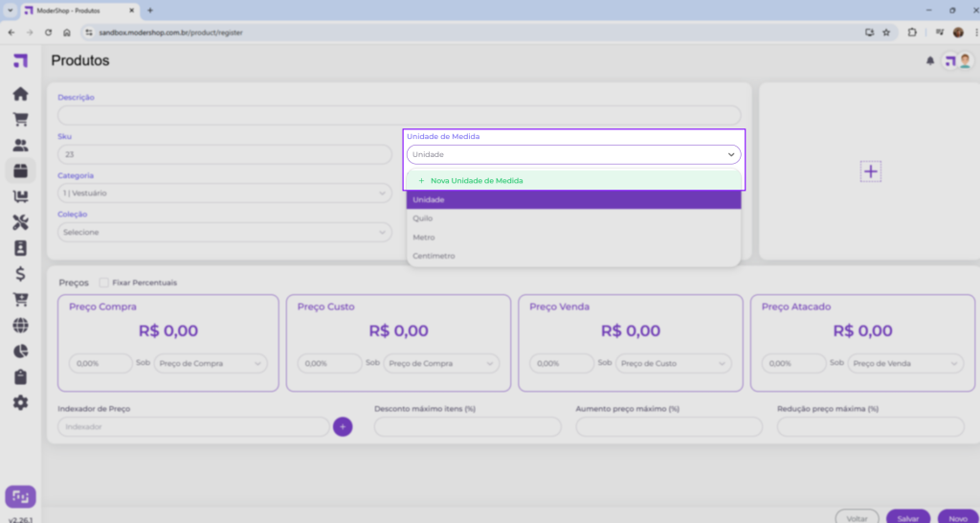Toggle the Fixar Percentuais checkbox
This screenshot has width=980, height=523.
(x=103, y=283)
